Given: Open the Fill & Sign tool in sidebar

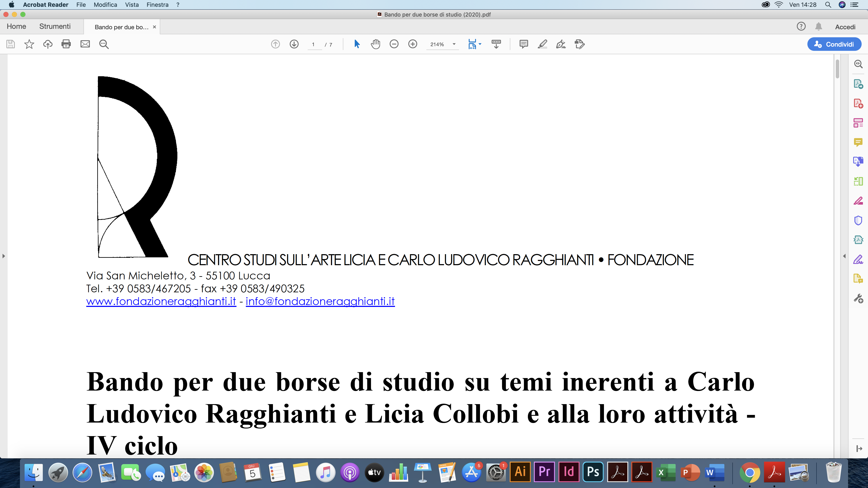Looking at the screenshot, I should [858, 259].
